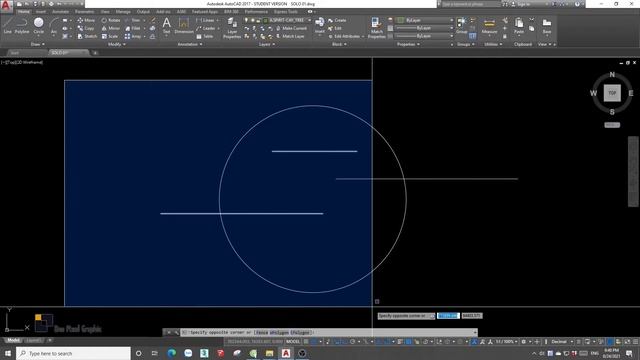Switch to the Model layout tab
640x360 pixels.
click(13, 340)
